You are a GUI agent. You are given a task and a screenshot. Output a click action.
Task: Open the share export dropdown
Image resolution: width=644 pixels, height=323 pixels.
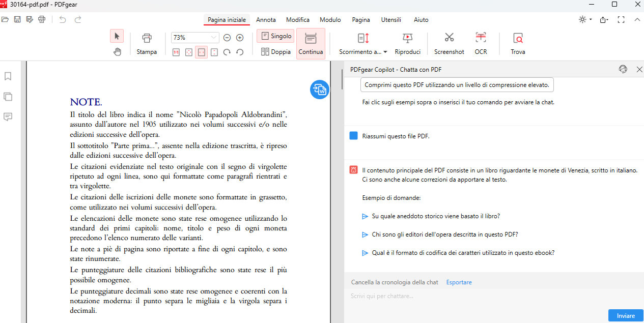[604, 20]
